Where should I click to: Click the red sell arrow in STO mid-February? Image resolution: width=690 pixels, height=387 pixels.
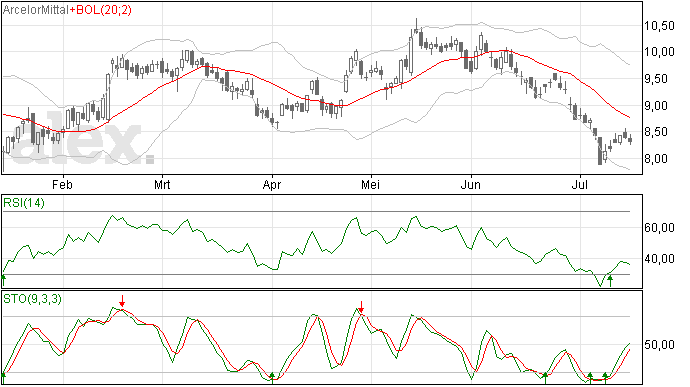coord(122,302)
